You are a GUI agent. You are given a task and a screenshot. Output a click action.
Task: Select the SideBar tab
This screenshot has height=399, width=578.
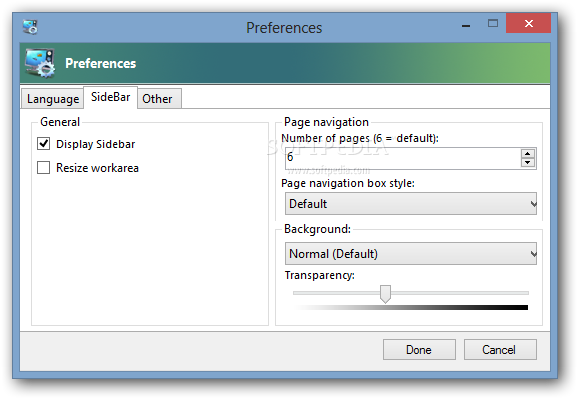(x=111, y=97)
